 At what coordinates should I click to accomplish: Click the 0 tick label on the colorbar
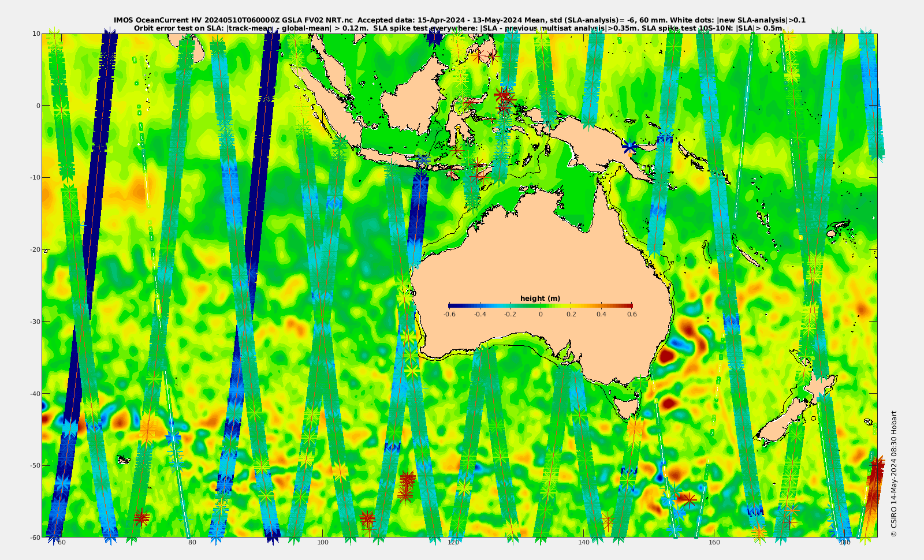(541, 314)
